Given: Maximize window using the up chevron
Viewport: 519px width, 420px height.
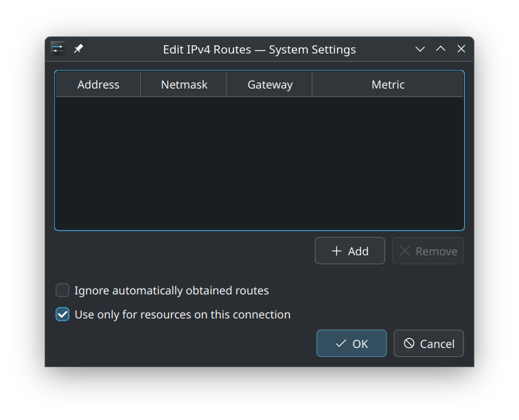Looking at the screenshot, I should 441,49.
